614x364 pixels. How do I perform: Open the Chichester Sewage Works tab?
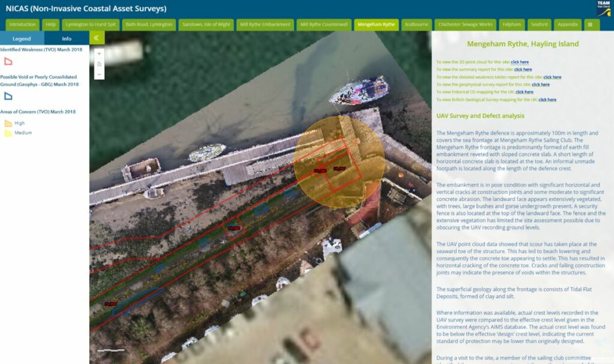click(465, 25)
